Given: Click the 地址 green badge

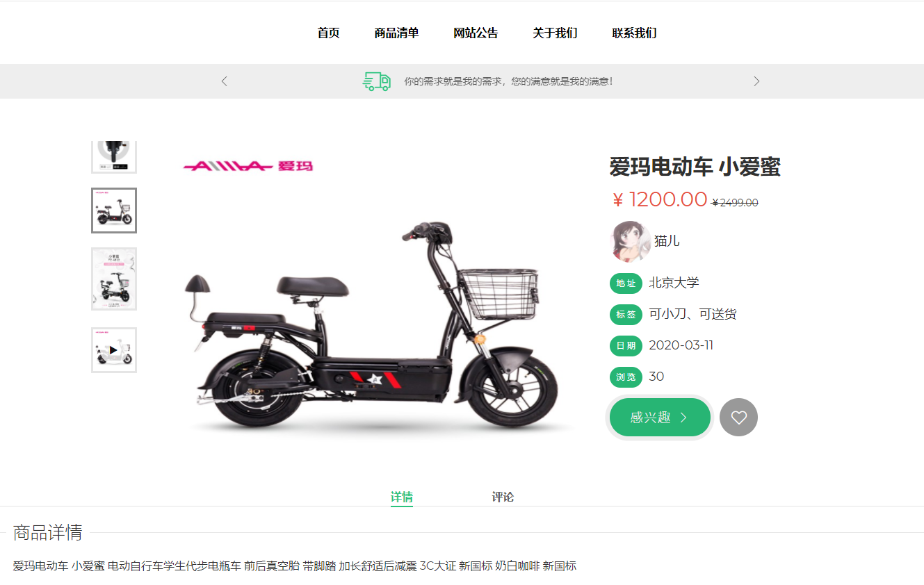Looking at the screenshot, I should tap(626, 283).
